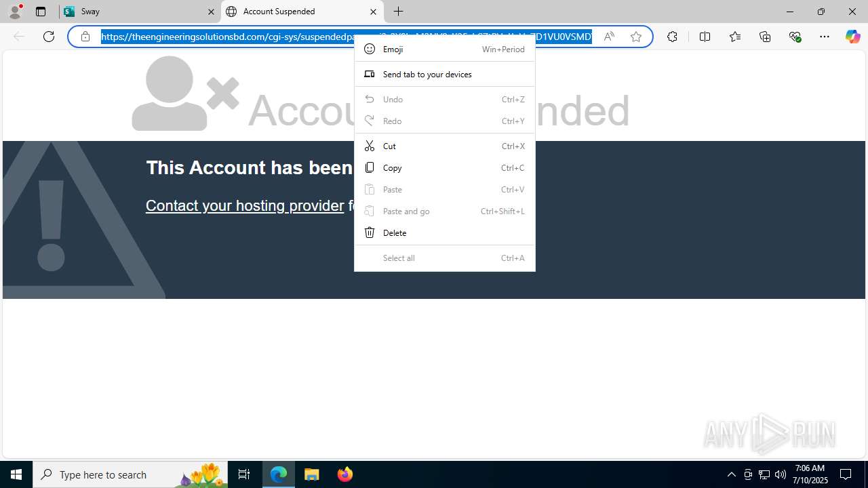Select Send tab to your devices
The height and width of the screenshot is (488, 868).
445,74
